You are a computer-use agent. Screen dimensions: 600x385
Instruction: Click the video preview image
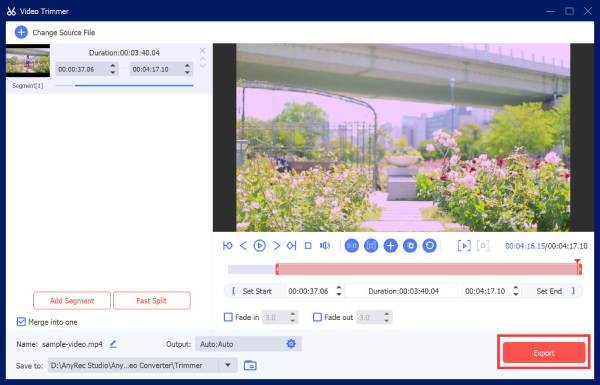coord(403,137)
